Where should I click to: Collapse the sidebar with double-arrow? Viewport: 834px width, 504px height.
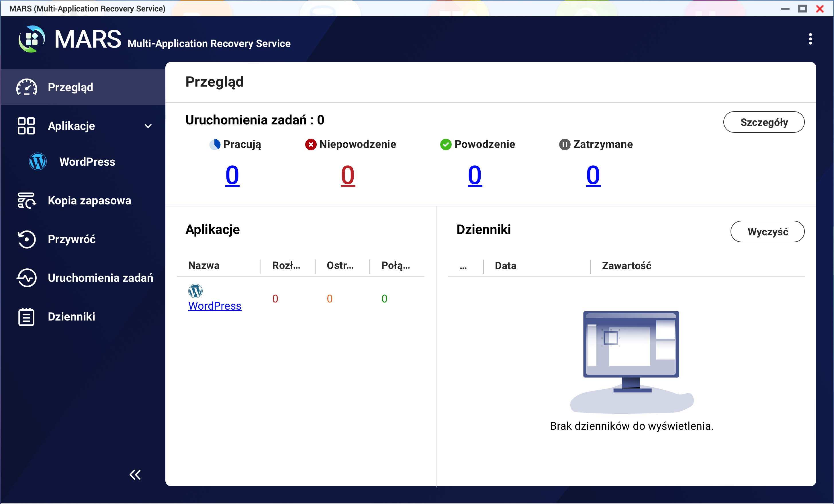(135, 474)
